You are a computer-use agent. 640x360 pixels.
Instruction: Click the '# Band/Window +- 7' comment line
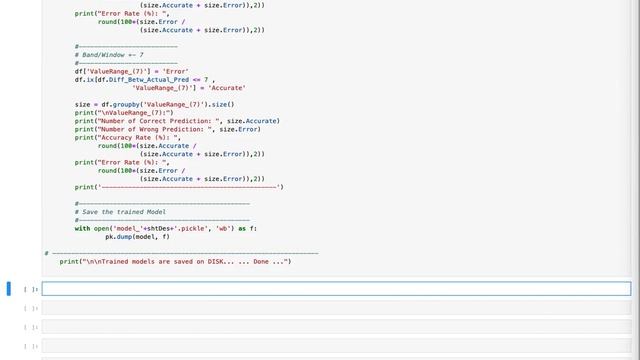(x=109, y=55)
